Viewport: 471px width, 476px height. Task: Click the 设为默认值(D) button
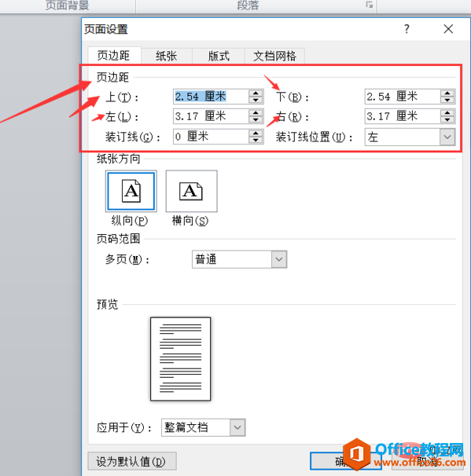pos(132,461)
